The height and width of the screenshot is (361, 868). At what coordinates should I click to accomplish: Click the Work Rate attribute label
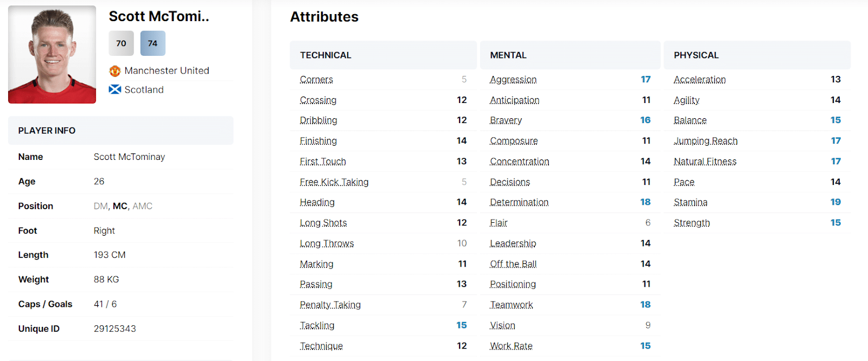511,346
